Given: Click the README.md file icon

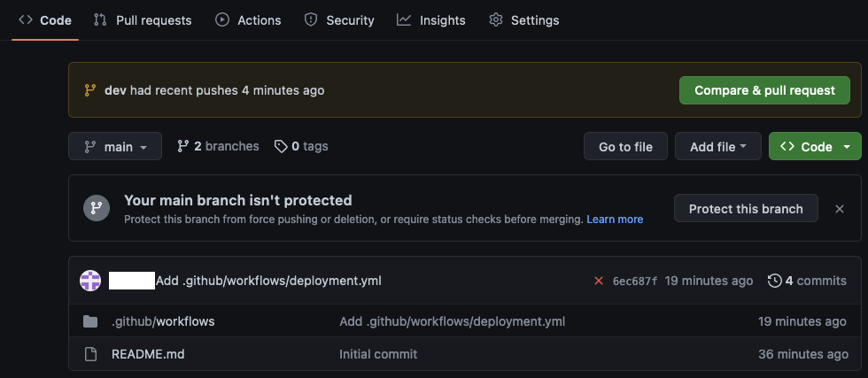Looking at the screenshot, I should (x=90, y=354).
